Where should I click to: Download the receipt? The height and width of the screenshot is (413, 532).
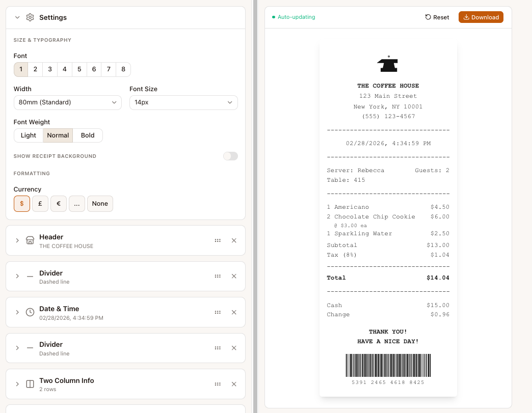coord(481,17)
